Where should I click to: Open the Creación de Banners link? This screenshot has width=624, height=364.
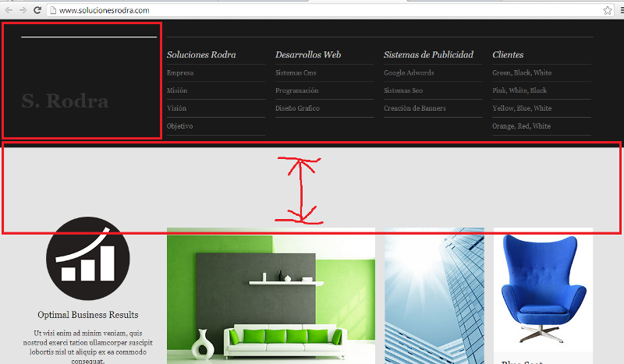415,108
